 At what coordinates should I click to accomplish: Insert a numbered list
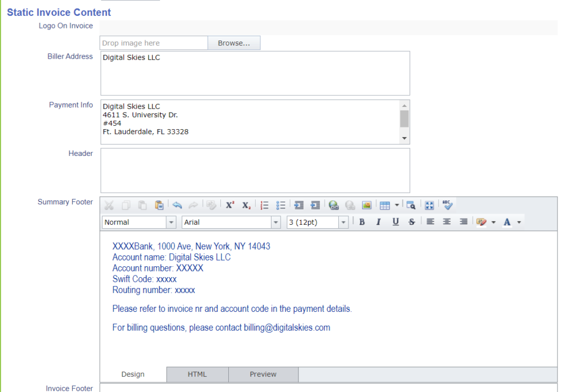tap(264, 205)
